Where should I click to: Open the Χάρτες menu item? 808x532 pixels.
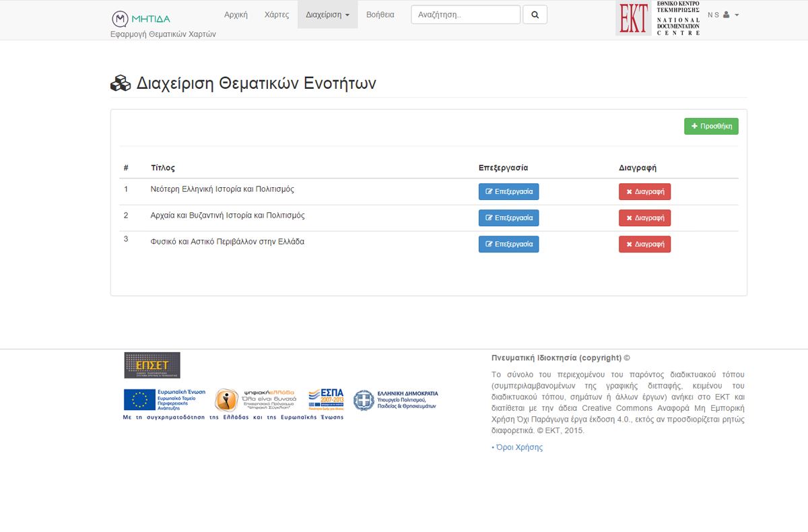pyautogui.click(x=277, y=15)
